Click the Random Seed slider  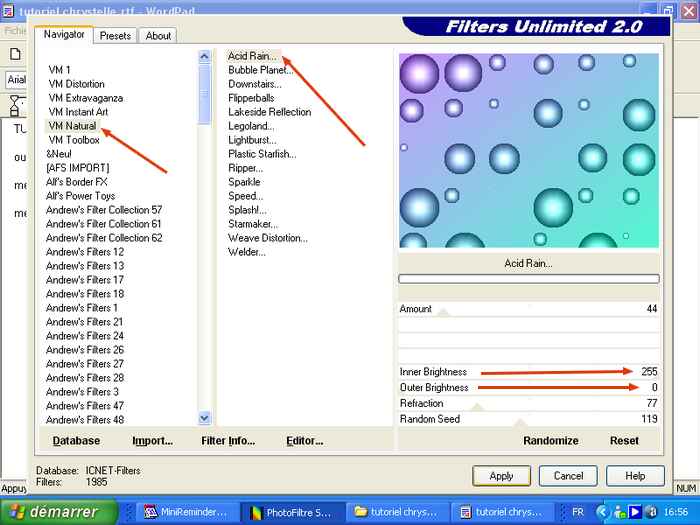[529, 419]
